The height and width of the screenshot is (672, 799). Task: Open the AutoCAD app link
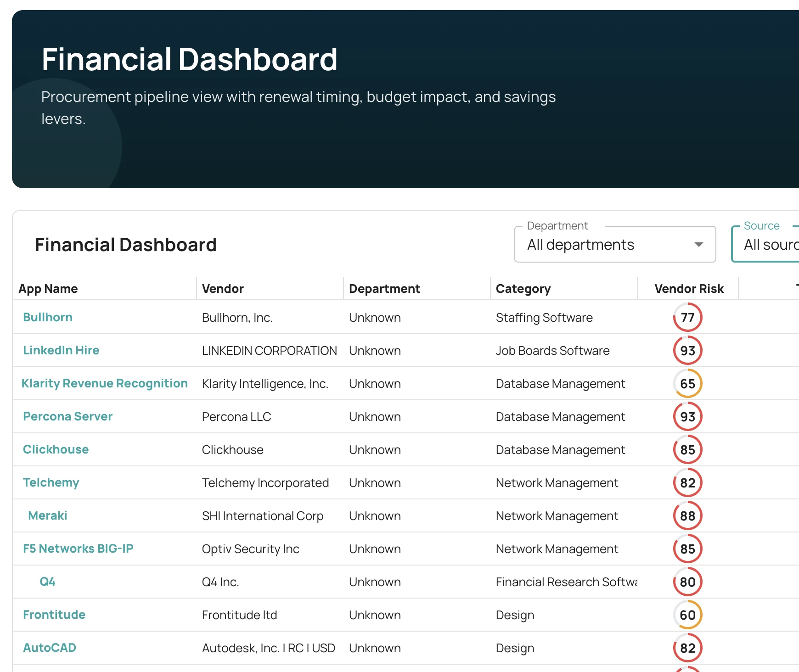pos(50,648)
